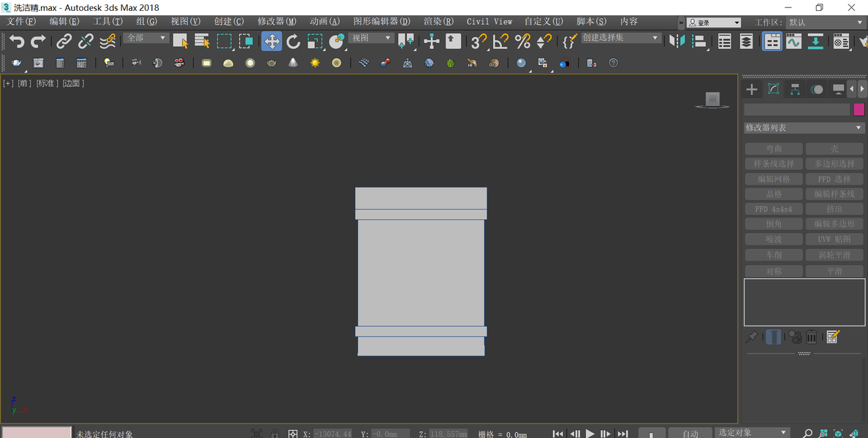Screen dimensions: 868x438
Task: Open the 全部 selection filter dropdown
Action: point(146,38)
